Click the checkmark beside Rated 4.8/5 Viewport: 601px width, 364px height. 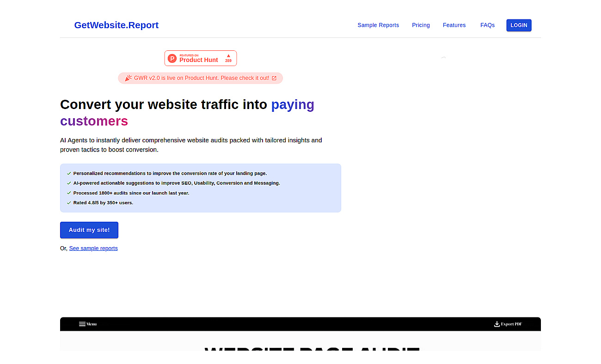[x=69, y=203]
